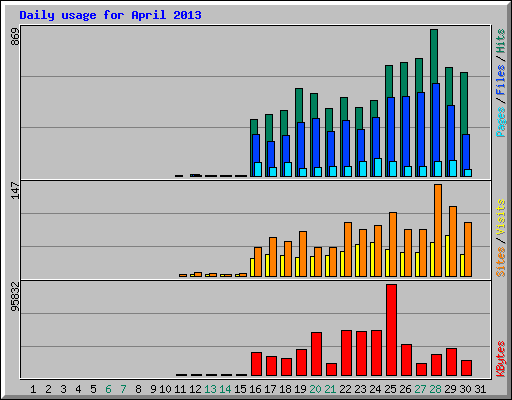Select the orange bar for day 19

pyautogui.click(x=303, y=254)
